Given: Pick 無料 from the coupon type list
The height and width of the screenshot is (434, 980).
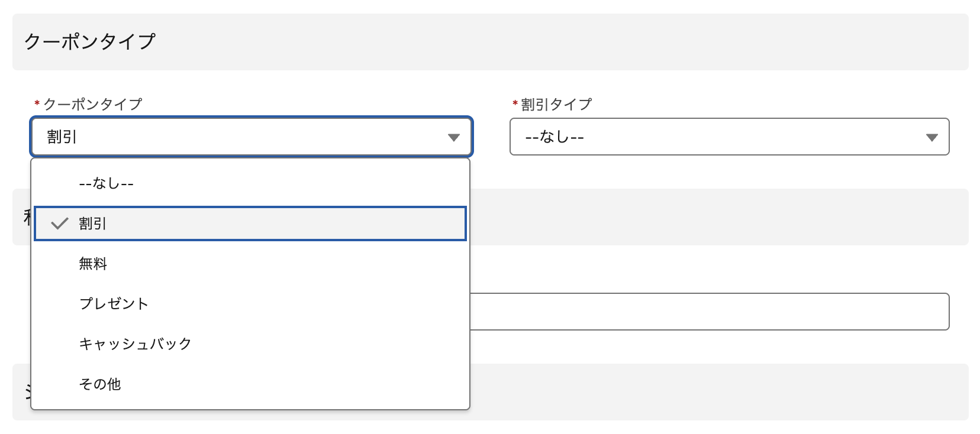Looking at the screenshot, I should click(x=93, y=264).
